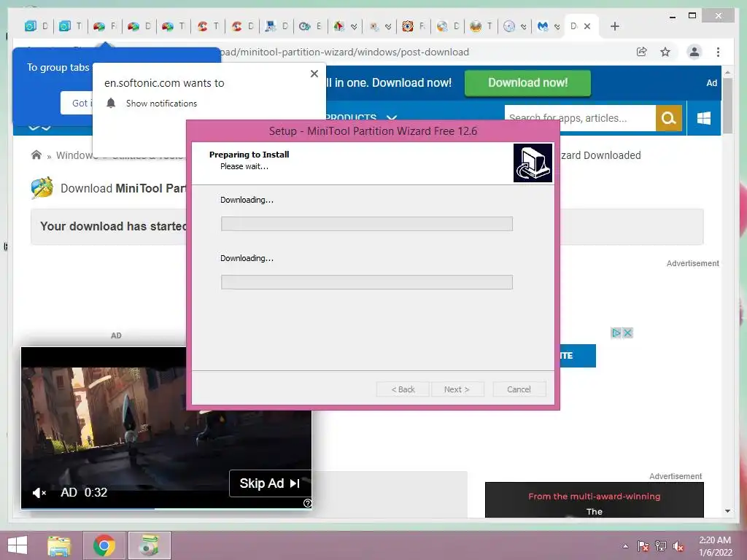Skip the video ad
This screenshot has height=560, width=747.
pos(270,483)
